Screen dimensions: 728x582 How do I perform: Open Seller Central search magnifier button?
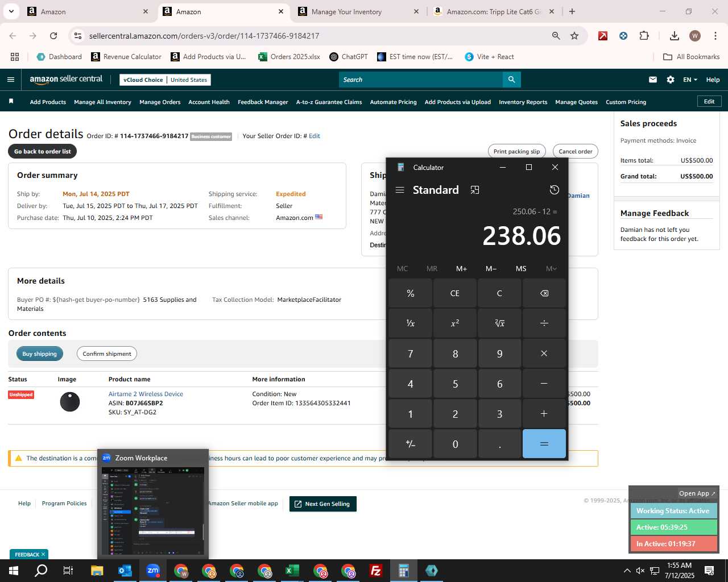[511, 80]
